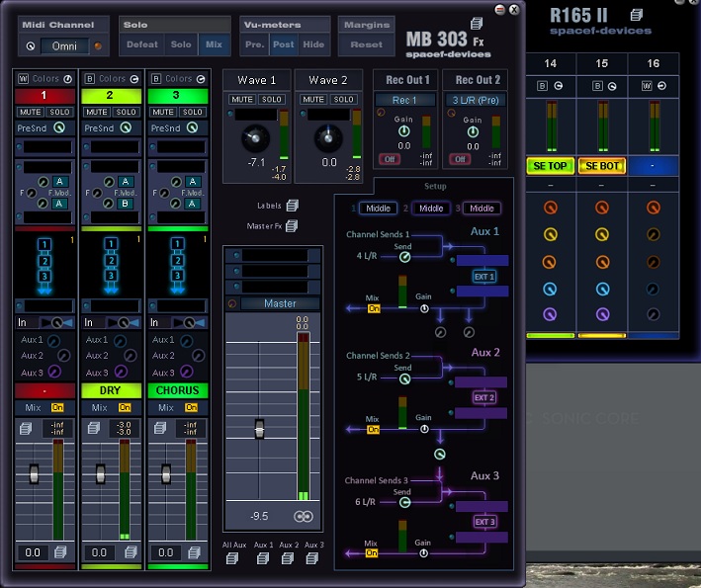Open the Aux 3 page icon at bottom

tap(313, 558)
